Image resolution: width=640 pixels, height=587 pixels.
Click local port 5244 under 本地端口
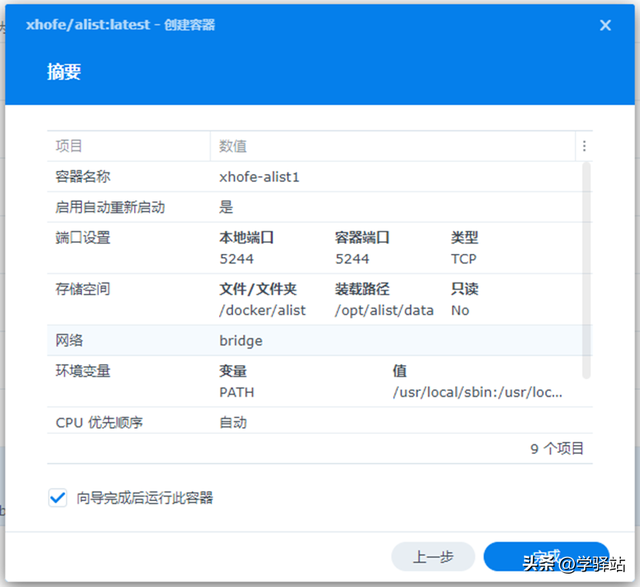pyautogui.click(x=236, y=259)
